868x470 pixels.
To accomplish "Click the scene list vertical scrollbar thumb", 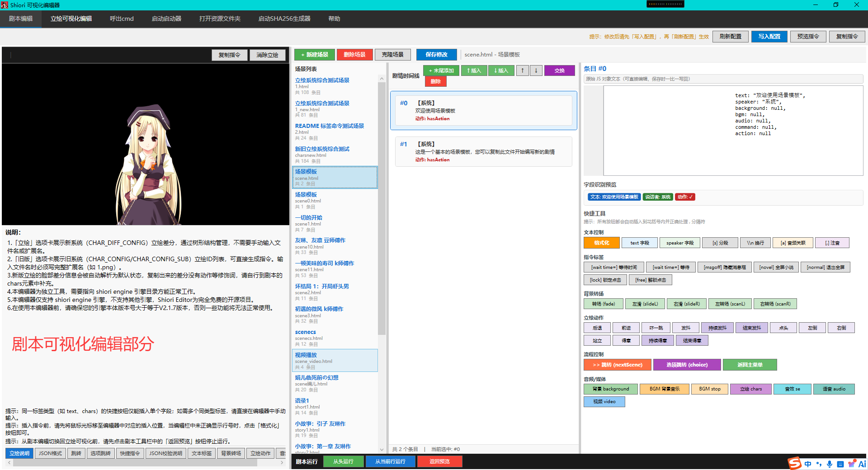I will 382,209.
